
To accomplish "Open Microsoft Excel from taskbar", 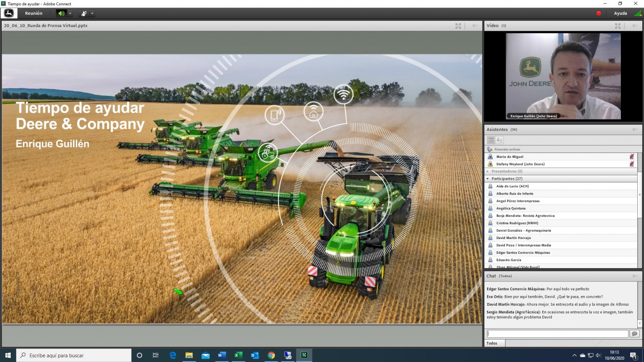I will pyautogui.click(x=238, y=355).
